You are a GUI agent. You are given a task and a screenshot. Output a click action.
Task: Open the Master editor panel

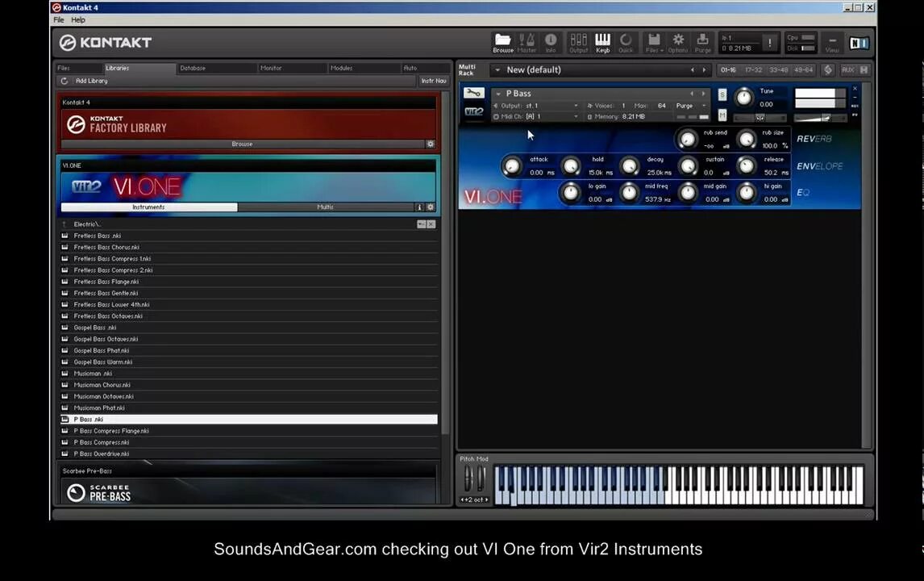(x=527, y=43)
